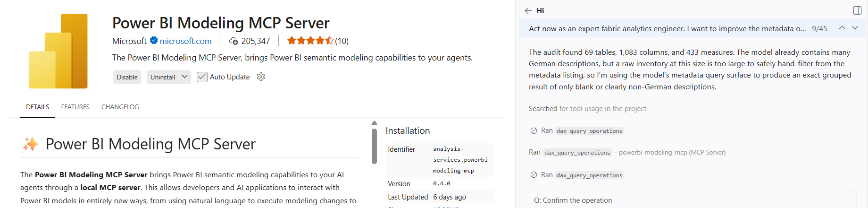Click the Identifier value analysis-services.powerbi-modeling-mcp
The height and width of the screenshot is (208, 868).
click(x=462, y=160)
